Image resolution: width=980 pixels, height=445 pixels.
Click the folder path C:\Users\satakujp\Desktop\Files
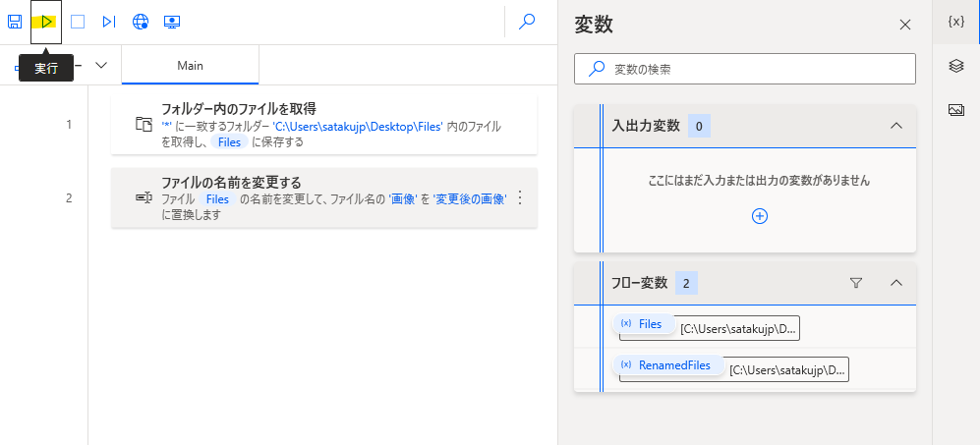tap(358, 127)
